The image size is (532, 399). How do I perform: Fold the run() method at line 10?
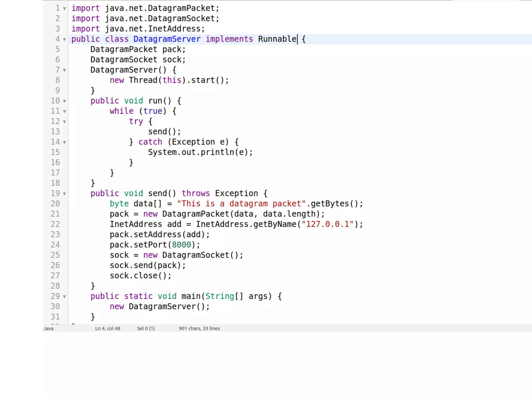pyautogui.click(x=64, y=101)
